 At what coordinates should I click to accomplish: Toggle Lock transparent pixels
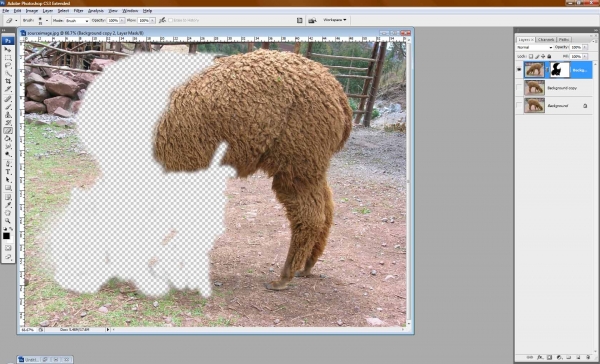[x=531, y=56]
